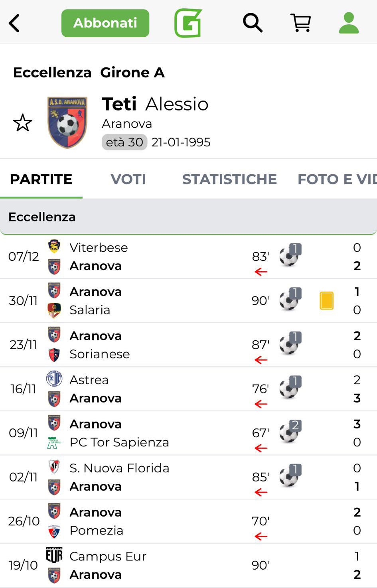The width and height of the screenshot is (377, 588).
Task: Open the FOTO E VIDEO tab
Action: click(x=337, y=180)
